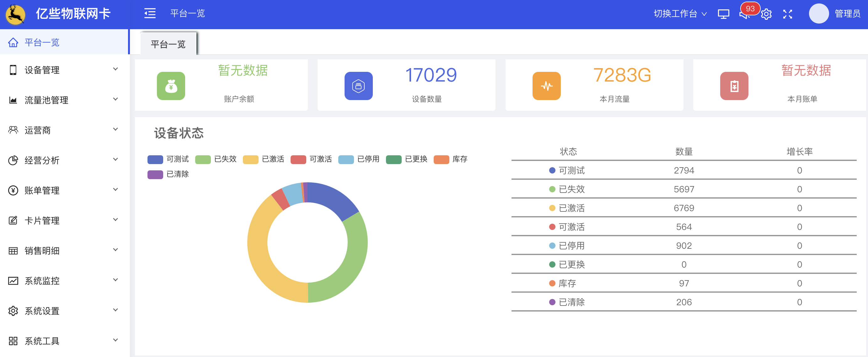Viewport: 868px width, 357px height.
Task: Click the people icon for 运营商
Action: [13, 130]
